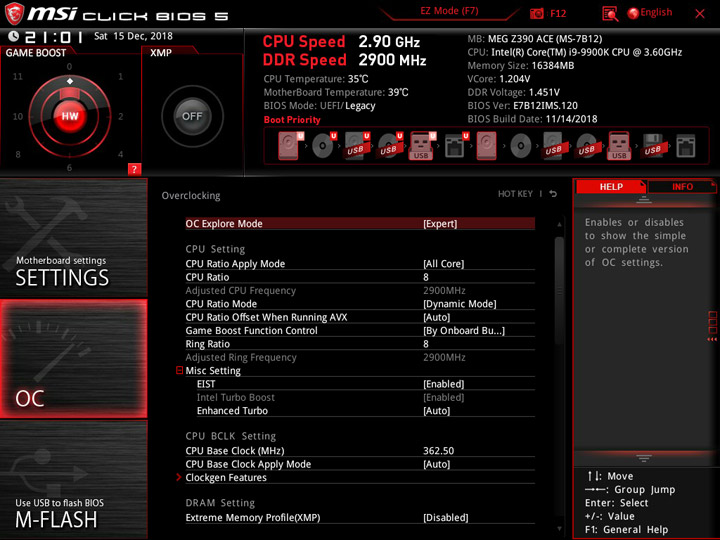The height and width of the screenshot is (540, 720).
Task: Switch to the INFO tab
Action: [x=682, y=186]
